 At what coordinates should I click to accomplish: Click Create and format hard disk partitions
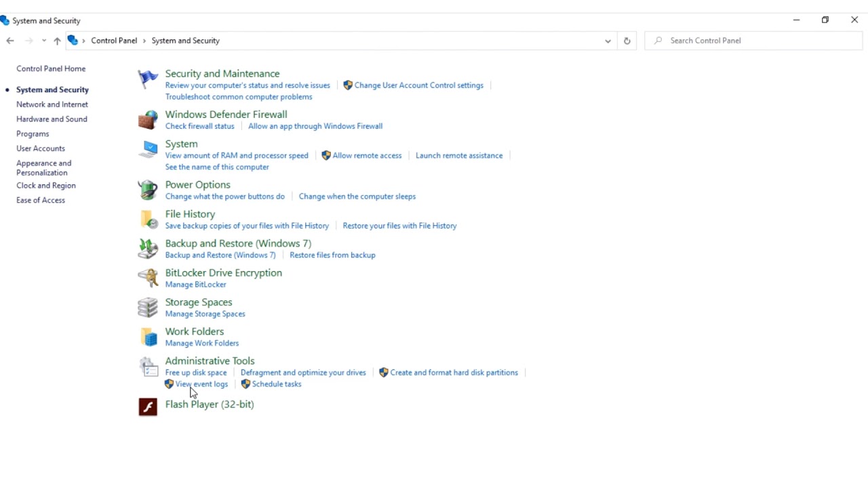pos(454,373)
